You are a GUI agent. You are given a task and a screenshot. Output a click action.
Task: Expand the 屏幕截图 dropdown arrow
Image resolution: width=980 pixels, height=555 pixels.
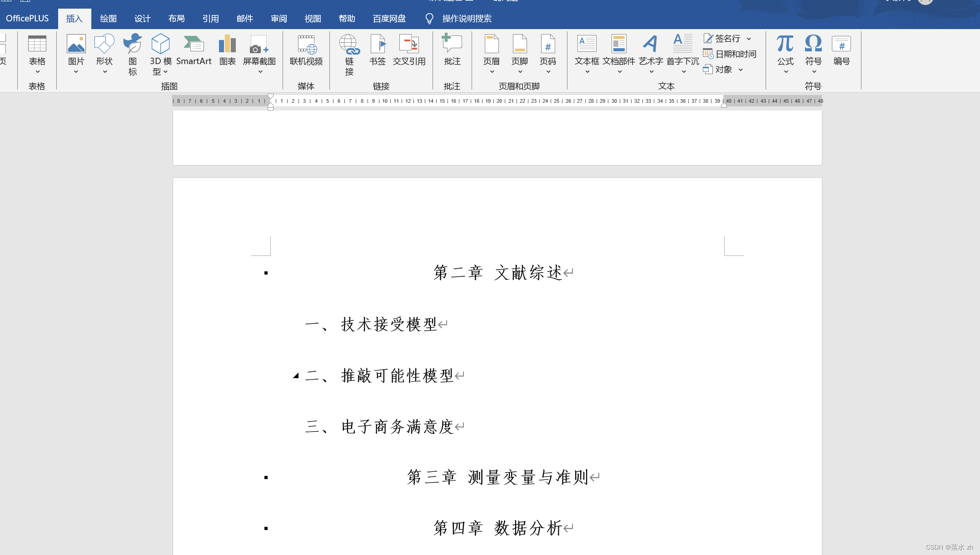pyautogui.click(x=260, y=71)
